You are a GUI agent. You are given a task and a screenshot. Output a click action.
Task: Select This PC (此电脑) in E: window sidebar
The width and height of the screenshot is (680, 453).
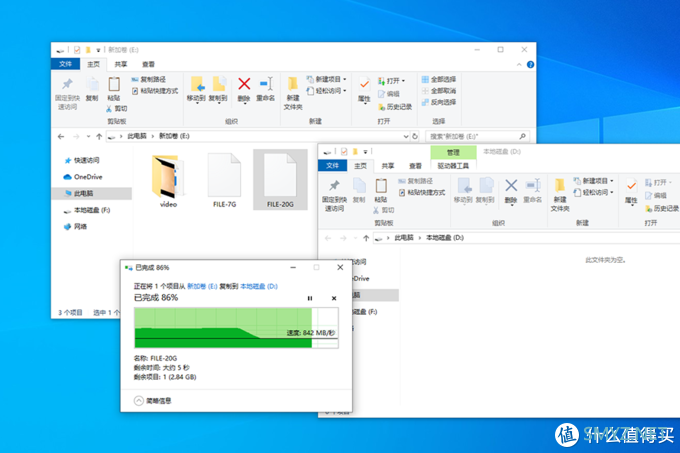coord(92,193)
